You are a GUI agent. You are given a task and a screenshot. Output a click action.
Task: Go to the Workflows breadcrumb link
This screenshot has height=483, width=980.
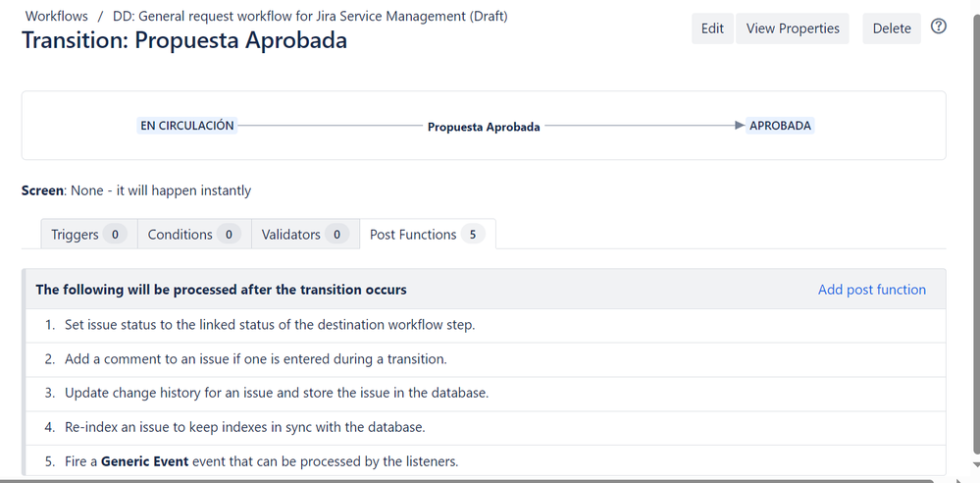(56, 17)
